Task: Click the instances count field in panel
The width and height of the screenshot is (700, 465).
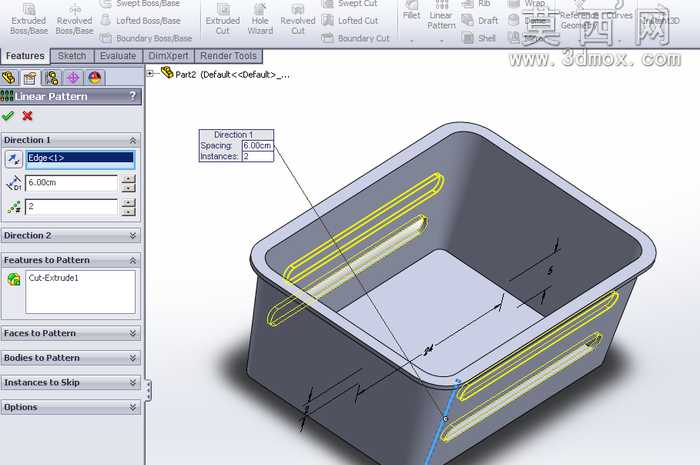Action: 71,207
